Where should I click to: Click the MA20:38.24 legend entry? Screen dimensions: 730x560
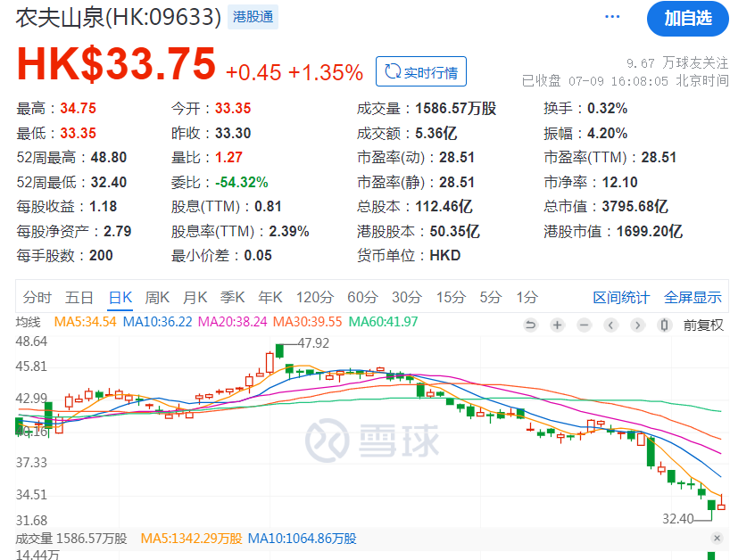click(233, 322)
